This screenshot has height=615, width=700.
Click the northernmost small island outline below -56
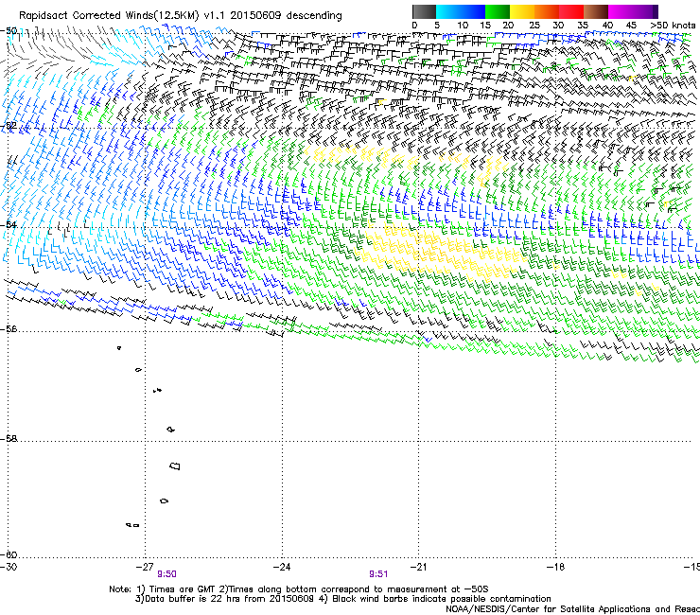click(x=119, y=348)
